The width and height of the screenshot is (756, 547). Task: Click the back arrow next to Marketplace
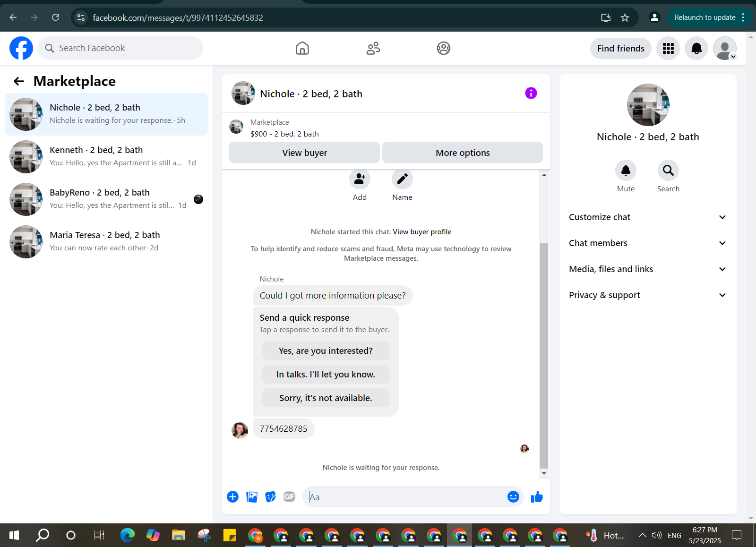coord(19,81)
